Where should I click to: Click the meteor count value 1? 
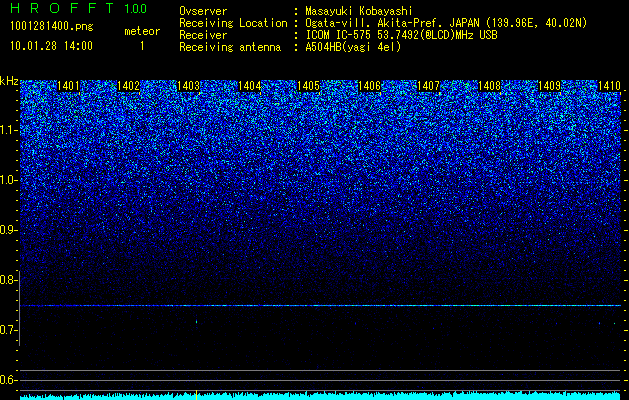point(142,46)
